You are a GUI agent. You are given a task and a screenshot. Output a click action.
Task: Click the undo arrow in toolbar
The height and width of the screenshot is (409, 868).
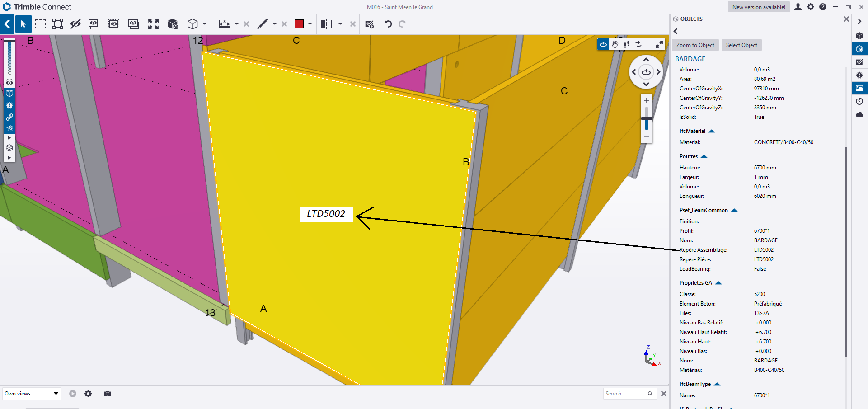388,24
